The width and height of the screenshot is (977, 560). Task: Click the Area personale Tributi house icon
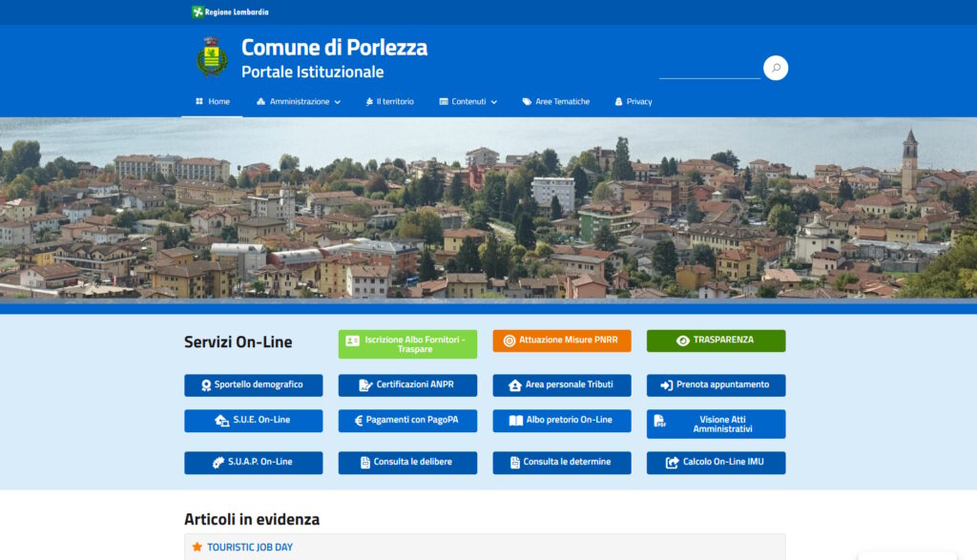pyautogui.click(x=514, y=385)
